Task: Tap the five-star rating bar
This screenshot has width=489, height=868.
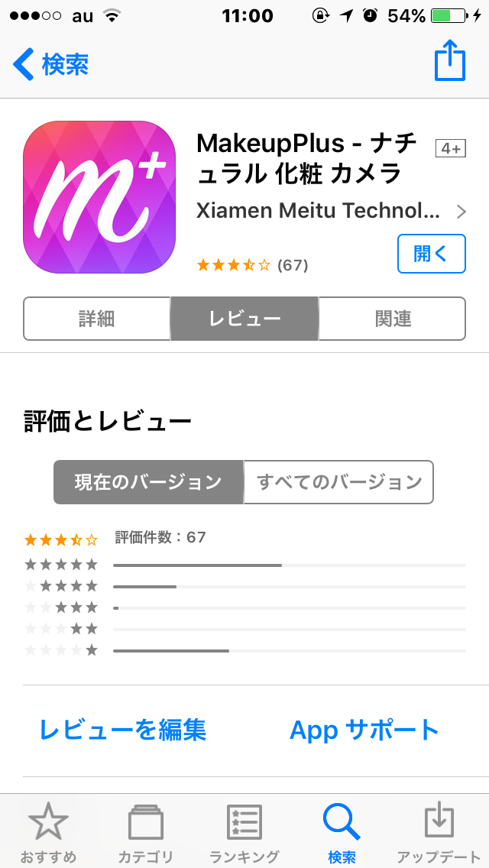Action: point(289,565)
